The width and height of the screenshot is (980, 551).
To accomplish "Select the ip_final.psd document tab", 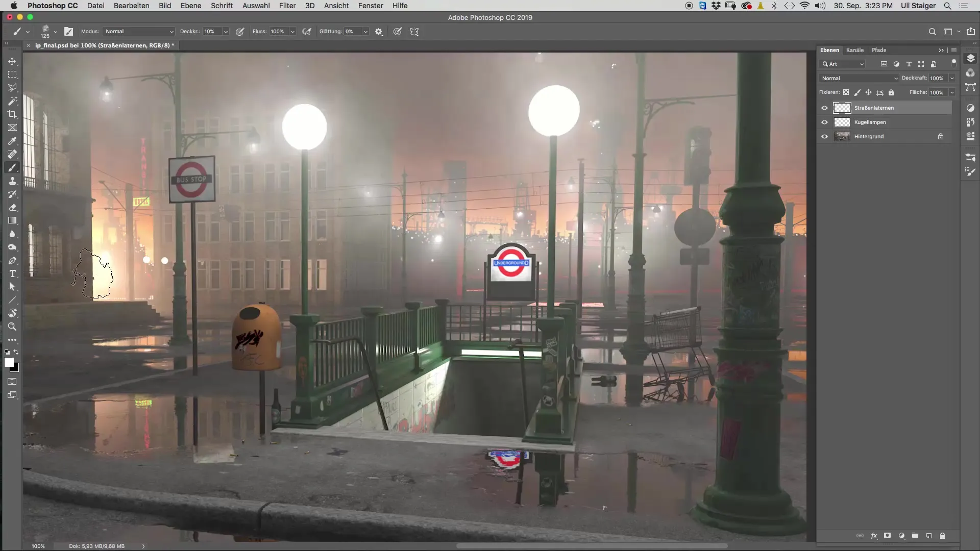I will click(104, 45).
